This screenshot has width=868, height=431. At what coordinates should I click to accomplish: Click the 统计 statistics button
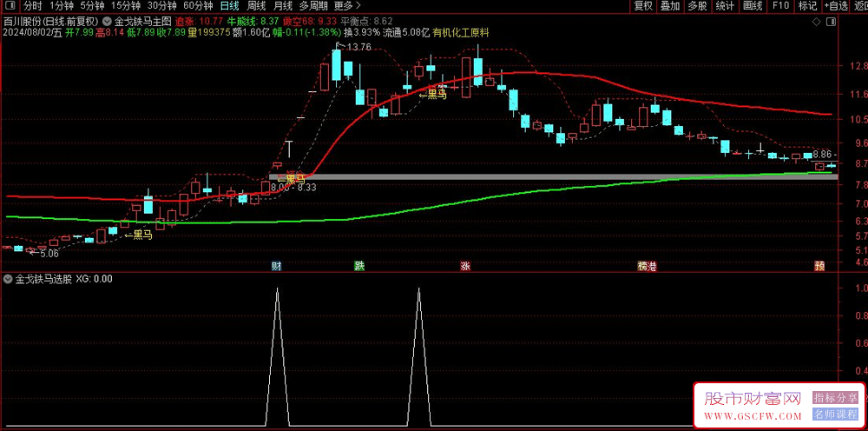[725, 6]
